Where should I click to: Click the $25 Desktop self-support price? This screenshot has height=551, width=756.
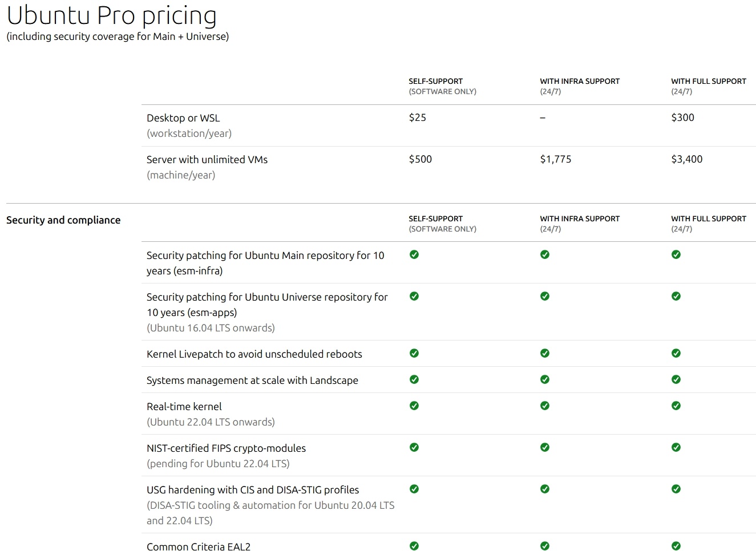pyautogui.click(x=418, y=118)
